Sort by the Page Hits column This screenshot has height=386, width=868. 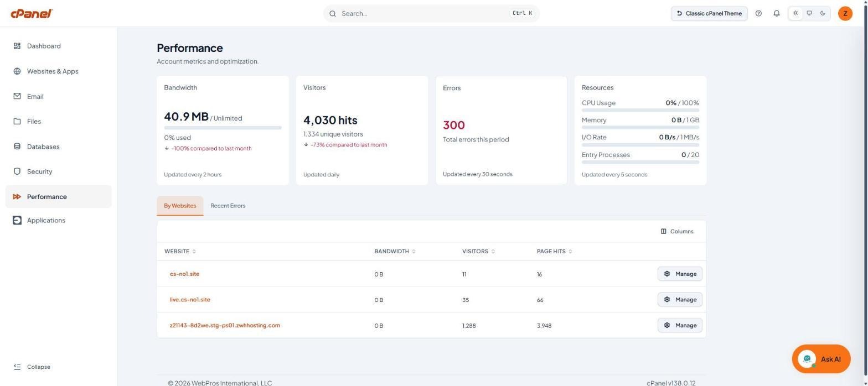coord(554,251)
